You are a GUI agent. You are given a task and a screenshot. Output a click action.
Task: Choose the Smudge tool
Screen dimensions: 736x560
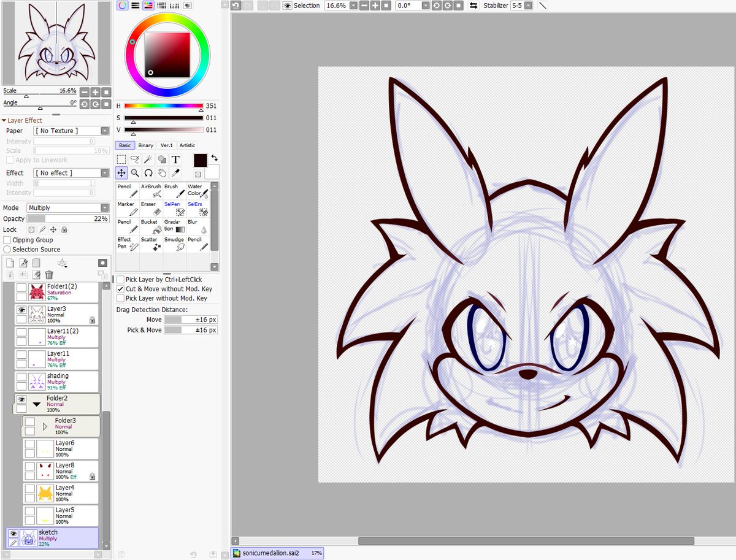[x=174, y=244]
